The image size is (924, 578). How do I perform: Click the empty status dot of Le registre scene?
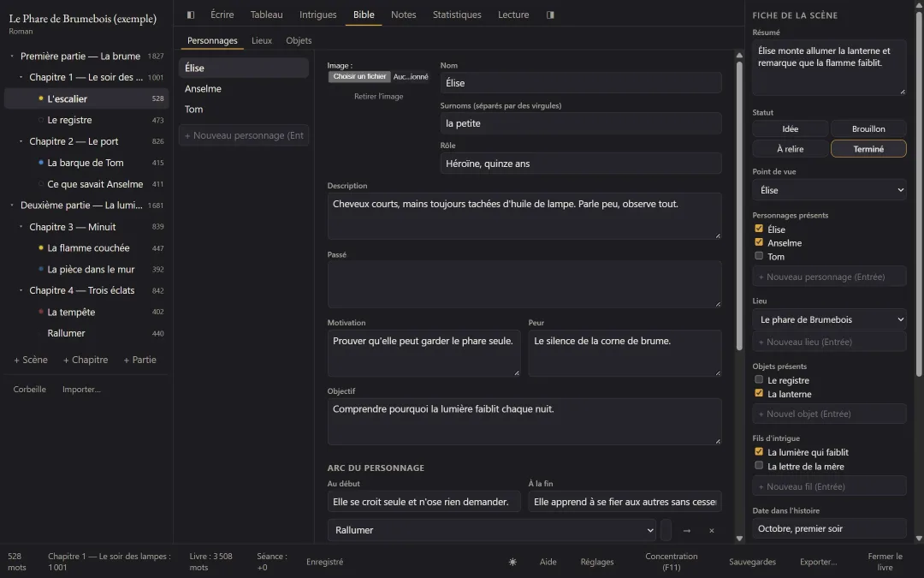point(41,120)
